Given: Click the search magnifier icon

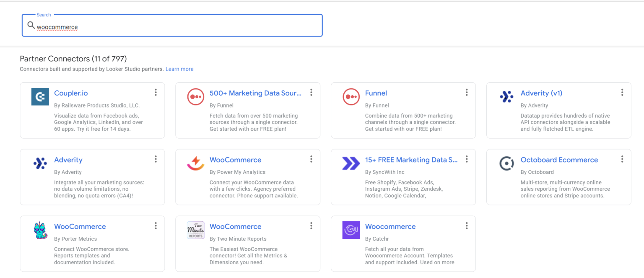Looking at the screenshot, I should coord(31,26).
